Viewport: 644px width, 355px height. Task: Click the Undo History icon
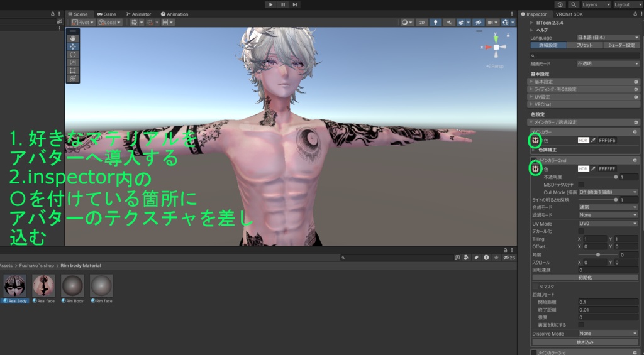[x=560, y=4]
